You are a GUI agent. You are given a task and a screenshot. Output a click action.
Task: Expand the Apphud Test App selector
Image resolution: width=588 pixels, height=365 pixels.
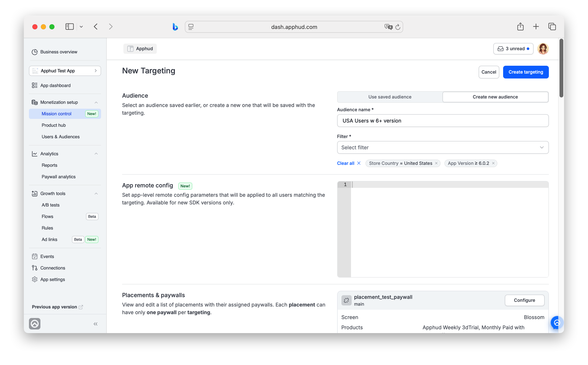65,71
